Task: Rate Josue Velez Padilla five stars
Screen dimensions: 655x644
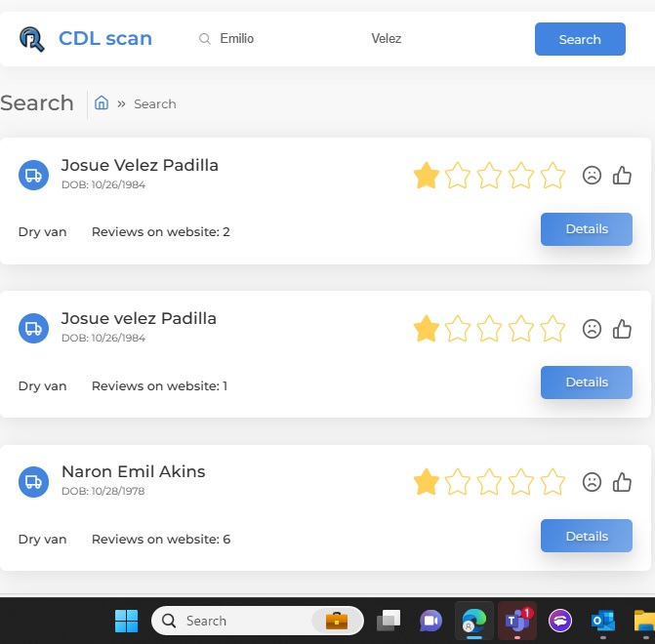Action: click(553, 176)
